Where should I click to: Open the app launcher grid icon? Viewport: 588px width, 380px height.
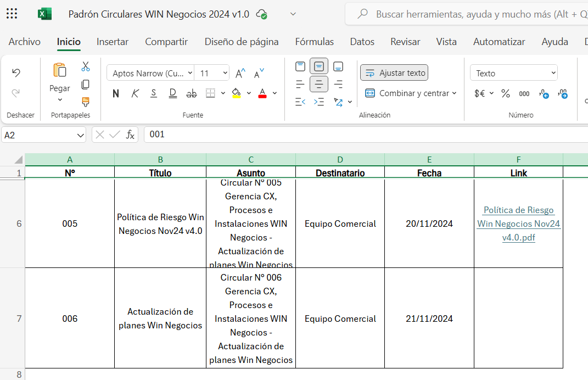point(12,14)
